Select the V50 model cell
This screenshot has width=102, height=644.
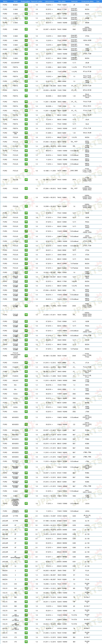pos(15,633)
